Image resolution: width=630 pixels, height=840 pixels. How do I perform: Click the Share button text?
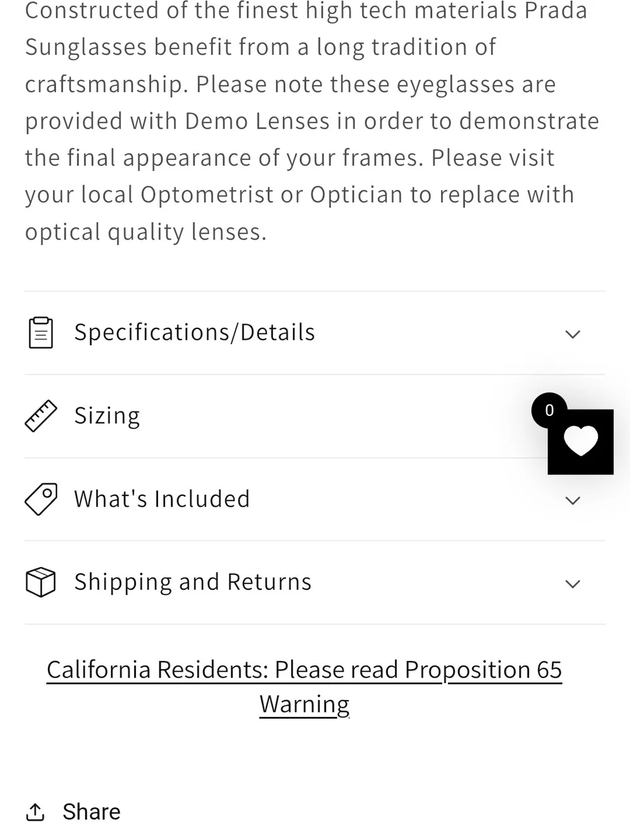click(91, 812)
